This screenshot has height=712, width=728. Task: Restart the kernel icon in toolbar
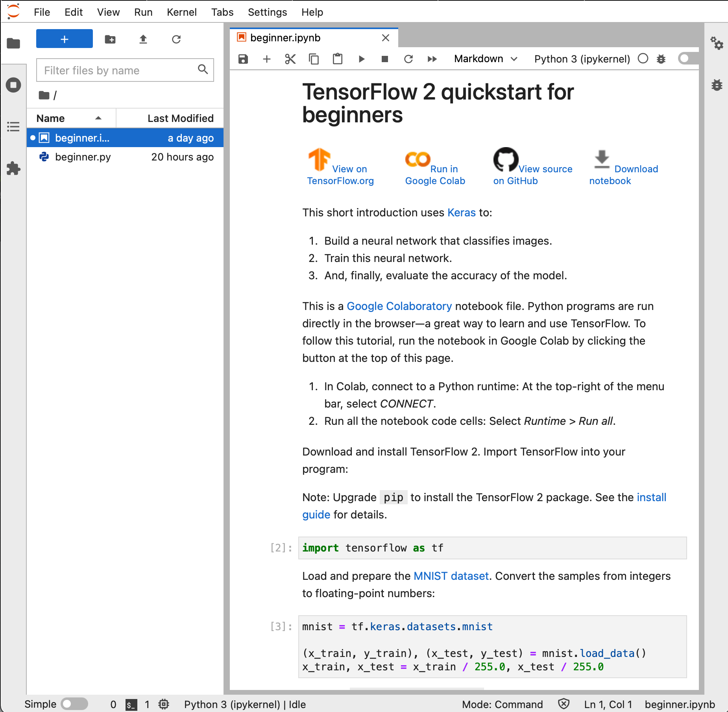tap(408, 59)
